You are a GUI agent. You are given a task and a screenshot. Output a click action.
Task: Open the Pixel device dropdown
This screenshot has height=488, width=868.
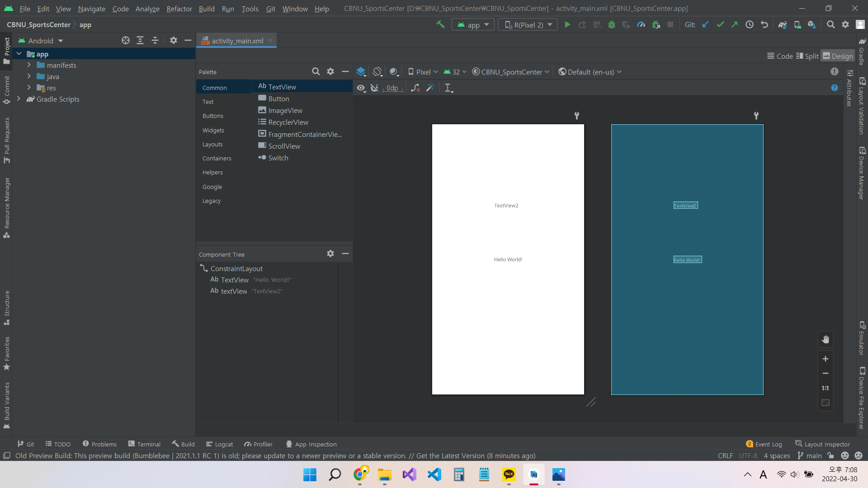tap(423, 72)
